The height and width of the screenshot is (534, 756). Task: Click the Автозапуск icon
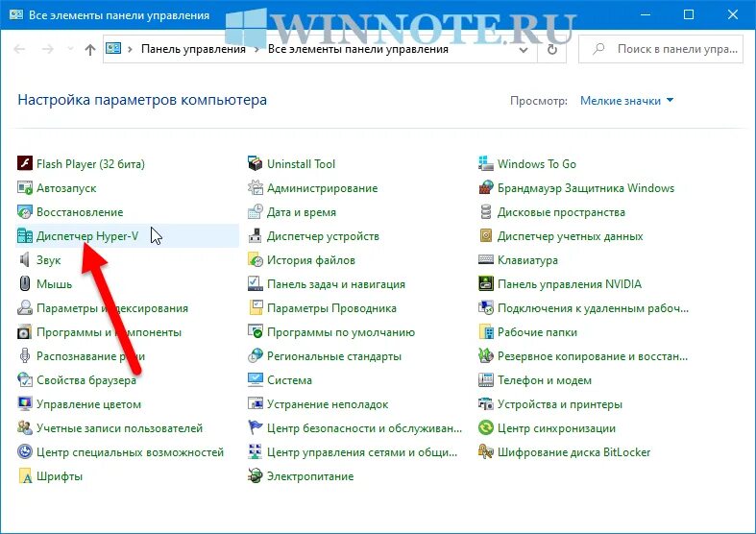(x=25, y=187)
